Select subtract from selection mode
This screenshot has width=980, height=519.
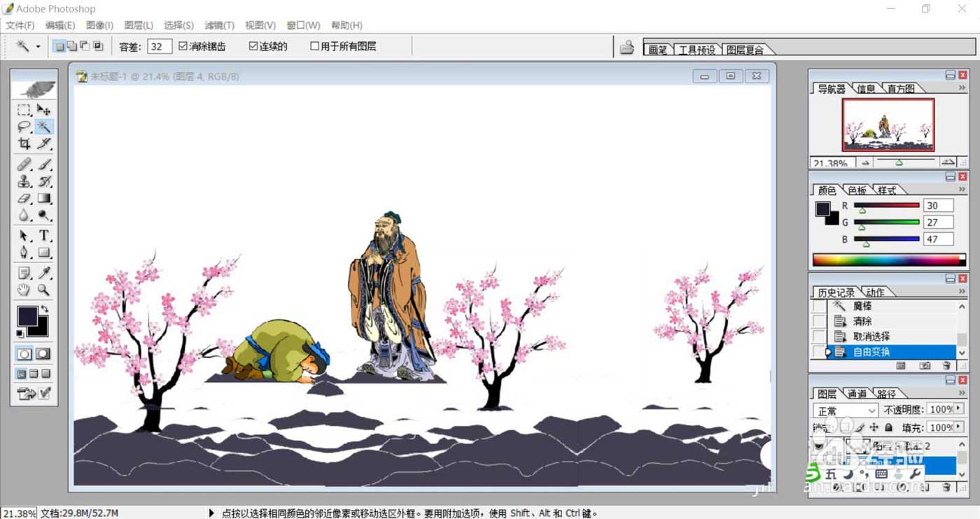(85, 46)
